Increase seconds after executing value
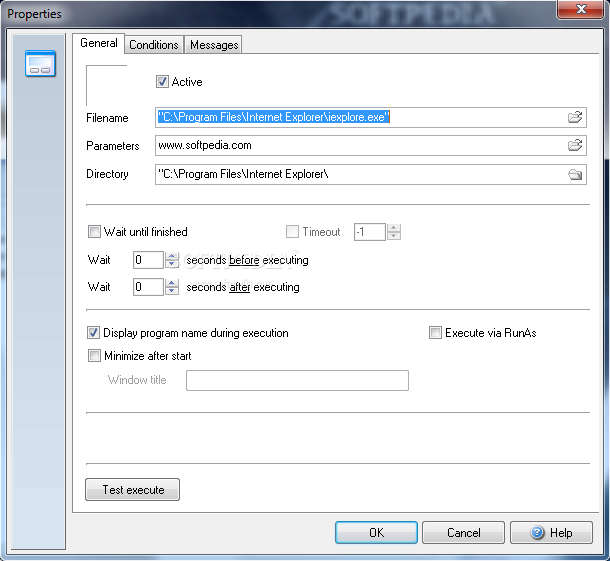The height and width of the screenshot is (561, 610). 172,283
